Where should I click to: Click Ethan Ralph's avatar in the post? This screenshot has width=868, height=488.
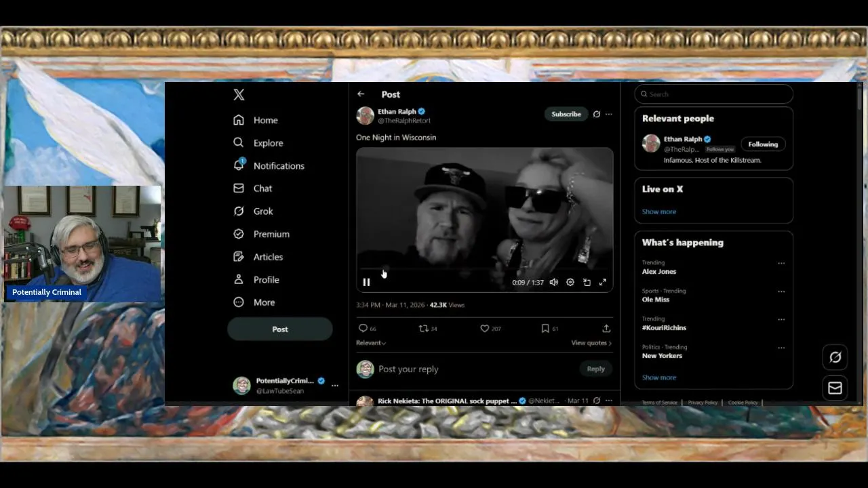365,116
